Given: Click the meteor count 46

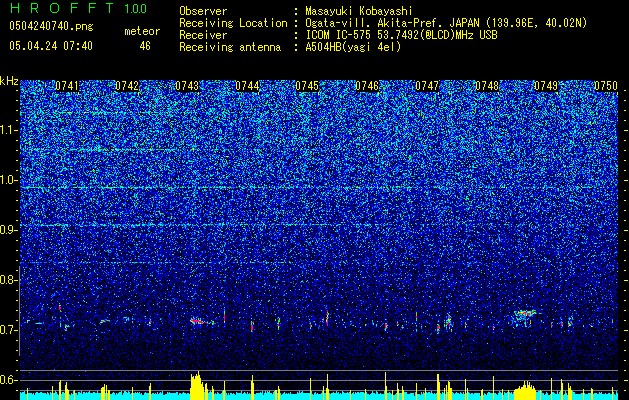Looking at the screenshot, I should pyautogui.click(x=145, y=46).
